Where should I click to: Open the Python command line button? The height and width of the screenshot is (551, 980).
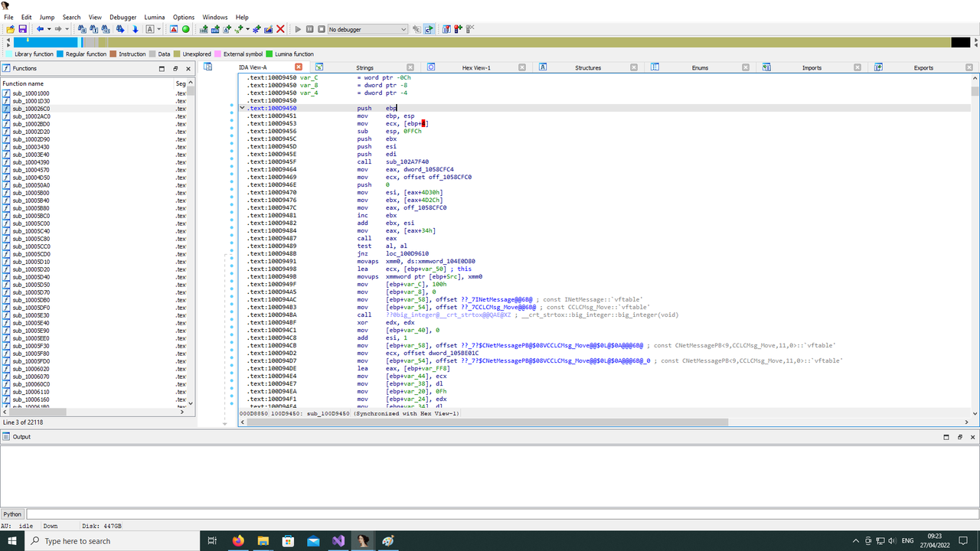click(12, 514)
